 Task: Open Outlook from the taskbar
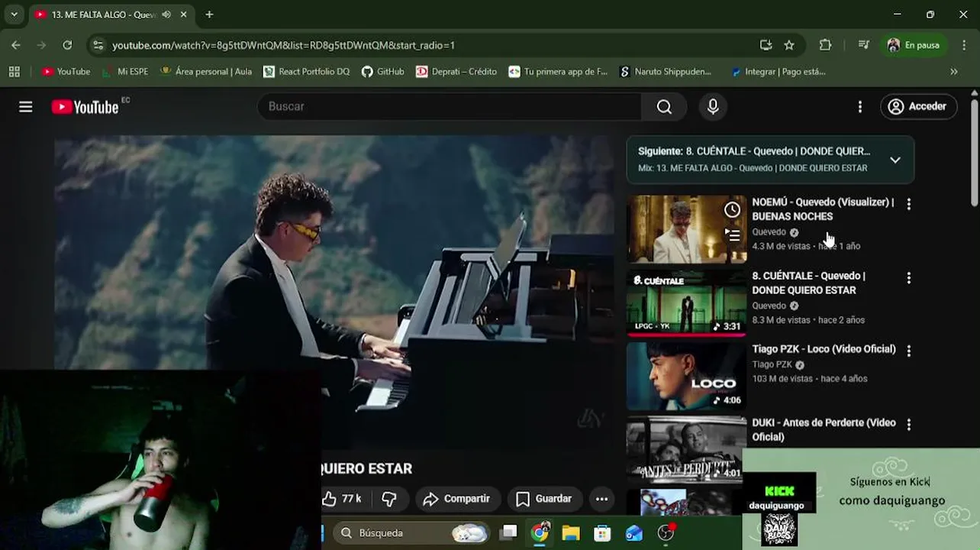tap(634, 532)
